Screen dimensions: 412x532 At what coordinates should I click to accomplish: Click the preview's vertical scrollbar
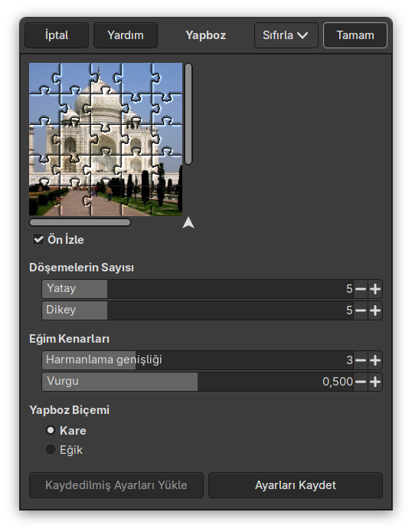pyautogui.click(x=188, y=114)
